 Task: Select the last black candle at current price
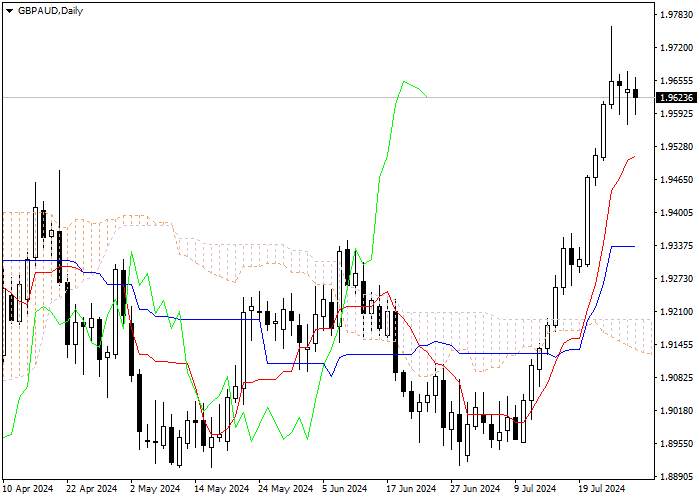[x=636, y=93]
